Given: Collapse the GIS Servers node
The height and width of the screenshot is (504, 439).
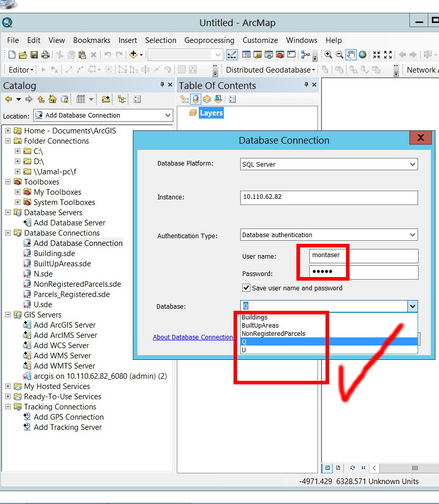Looking at the screenshot, I should pyautogui.click(x=8, y=315).
